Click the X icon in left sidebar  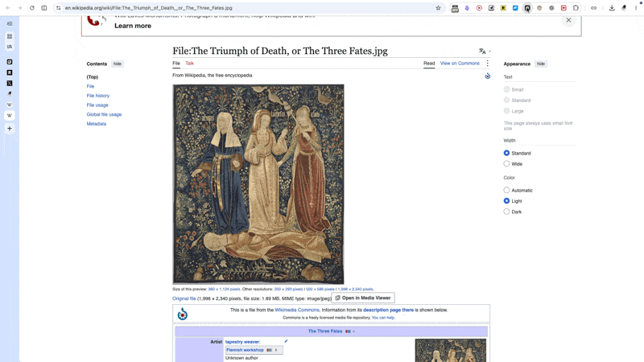click(x=10, y=84)
